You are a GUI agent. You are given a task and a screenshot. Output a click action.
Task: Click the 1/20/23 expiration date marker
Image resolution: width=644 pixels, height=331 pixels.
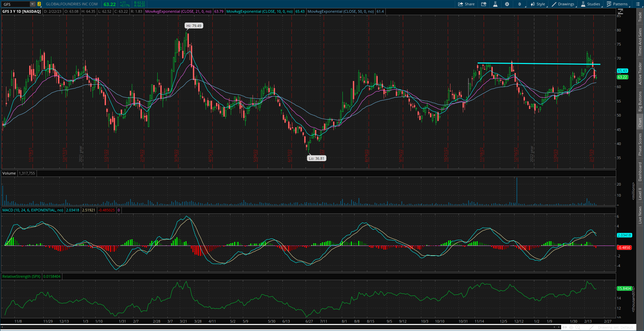click(555, 155)
